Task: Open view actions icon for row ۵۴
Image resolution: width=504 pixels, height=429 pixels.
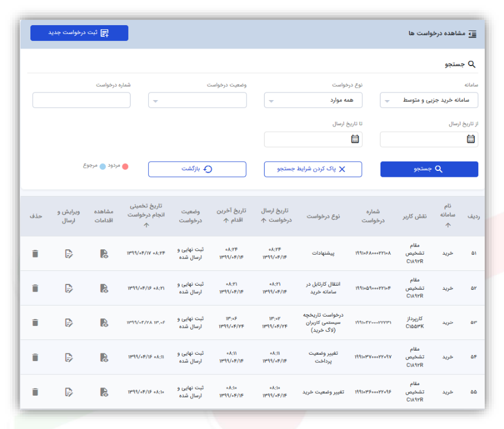Action: tap(104, 358)
